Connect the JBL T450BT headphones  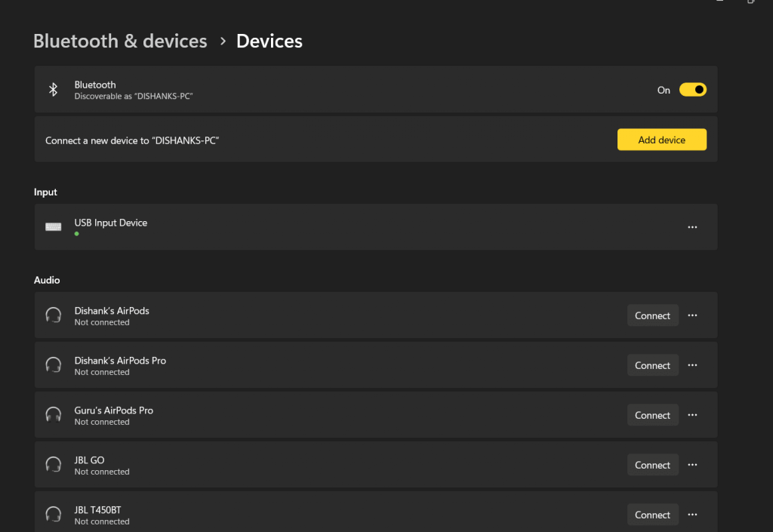point(652,515)
